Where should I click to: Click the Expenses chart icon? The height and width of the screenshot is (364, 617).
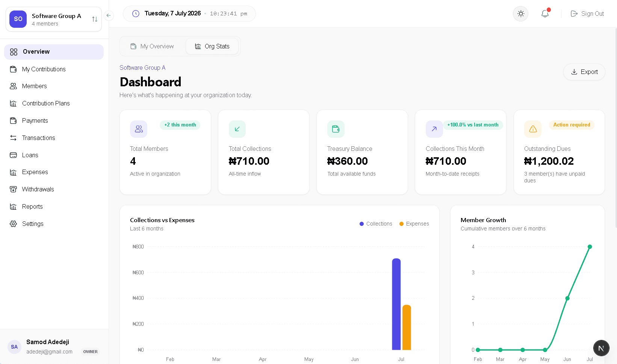click(x=13, y=172)
